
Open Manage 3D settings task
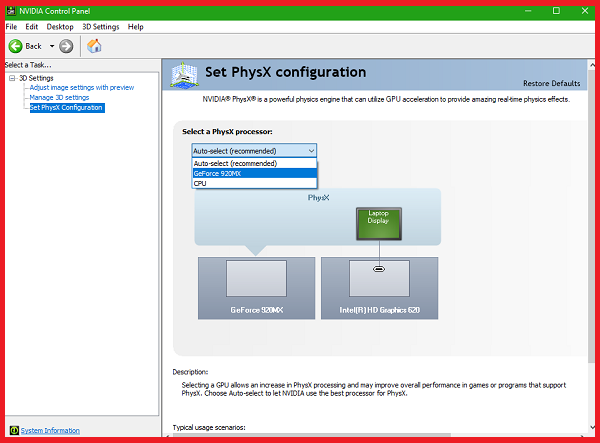pyautogui.click(x=59, y=98)
